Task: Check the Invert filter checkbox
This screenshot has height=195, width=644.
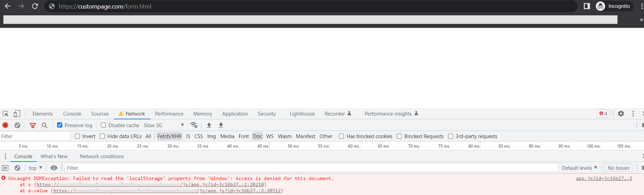Action: click(78, 136)
